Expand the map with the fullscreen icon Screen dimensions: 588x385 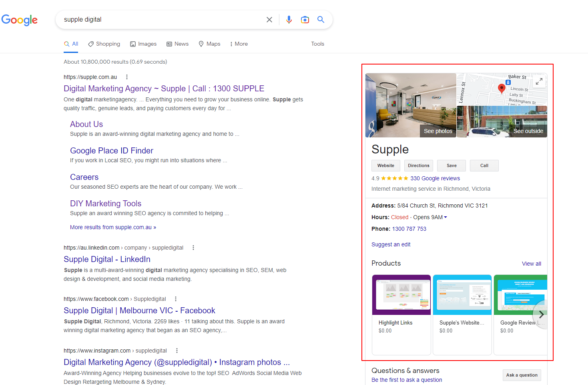pyautogui.click(x=539, y=81)
